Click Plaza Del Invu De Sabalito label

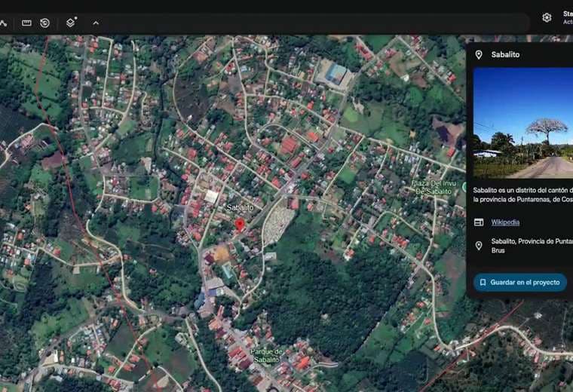pyautogui.click(x=436, y=187)
